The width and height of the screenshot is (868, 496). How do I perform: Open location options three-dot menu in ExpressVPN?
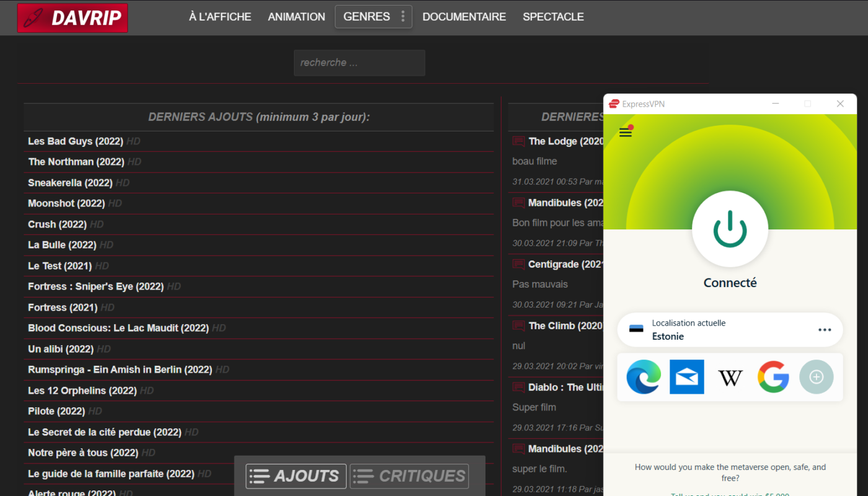(x=825, y=330)
